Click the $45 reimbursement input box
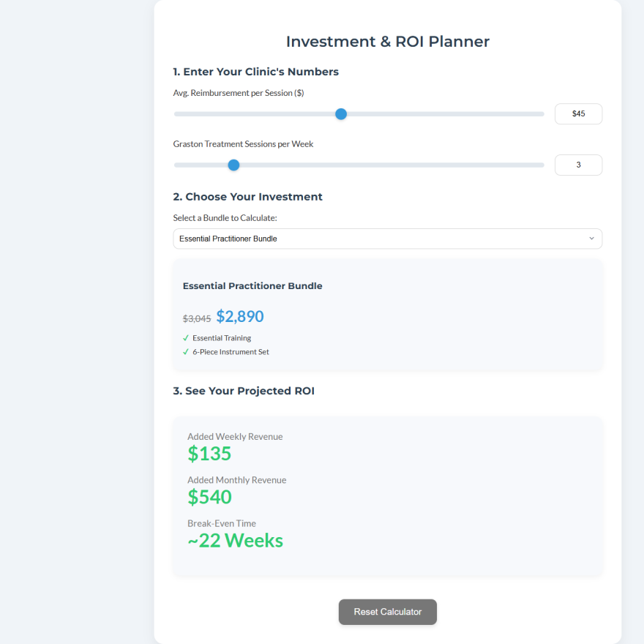644x644 pixels. tap(578, 113)
